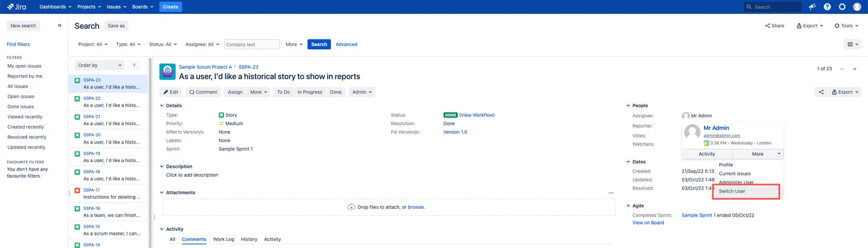
Task: Open the issue More actions dropdown
Action: coord(258,92)
